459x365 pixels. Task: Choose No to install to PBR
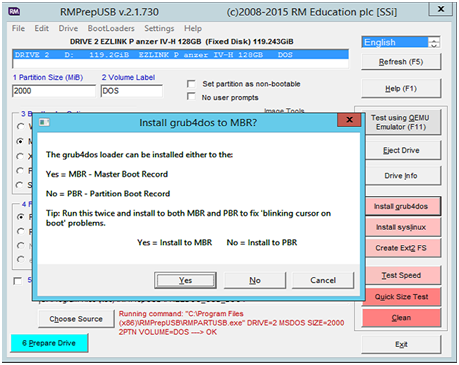pyautogui.click(x=255, y=280)
